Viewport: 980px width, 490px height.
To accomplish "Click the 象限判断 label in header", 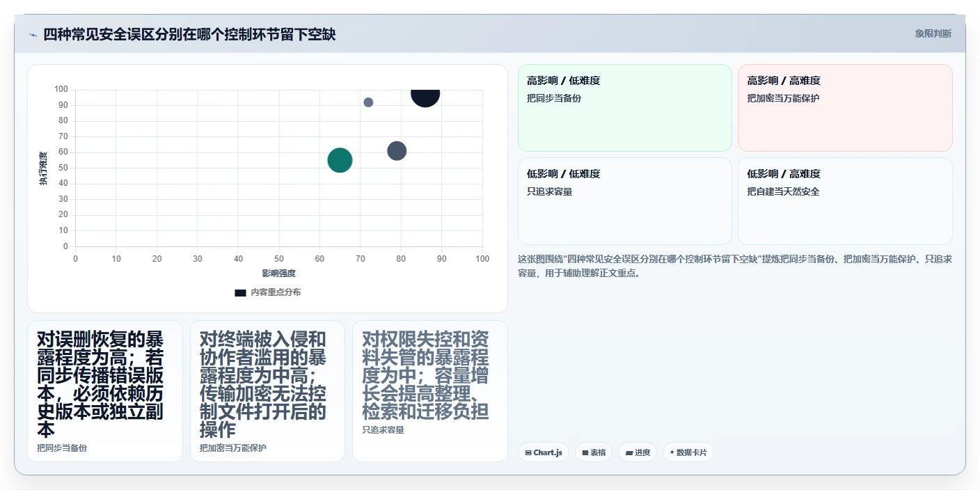I will tap(933, 34).
